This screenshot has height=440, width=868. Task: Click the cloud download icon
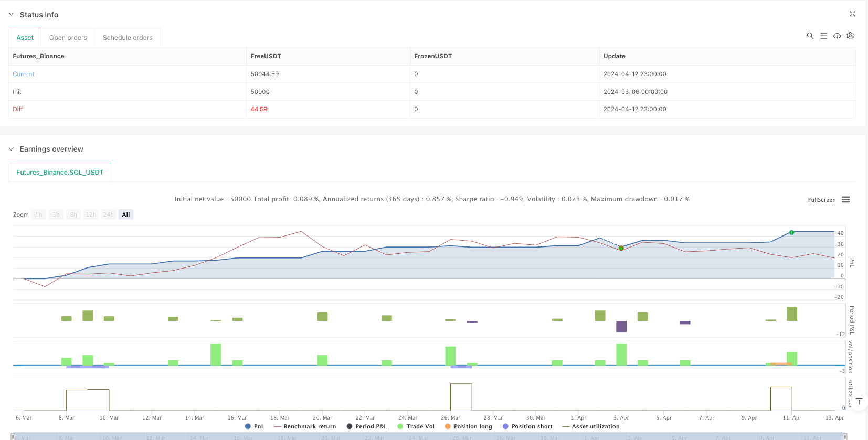[x=837, y=36]
